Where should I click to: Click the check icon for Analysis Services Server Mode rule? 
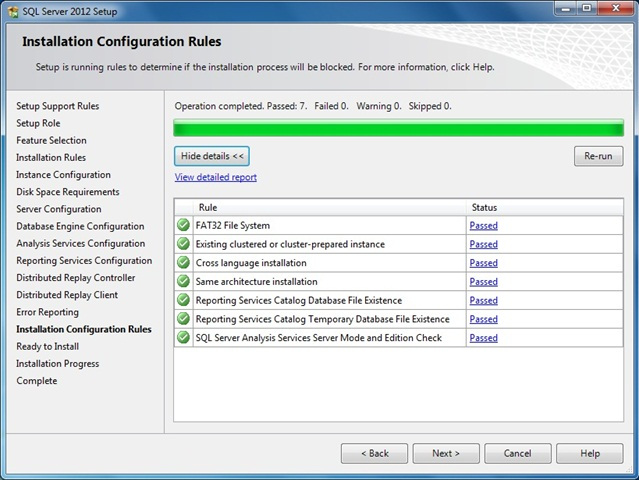(x=183, y=338)
